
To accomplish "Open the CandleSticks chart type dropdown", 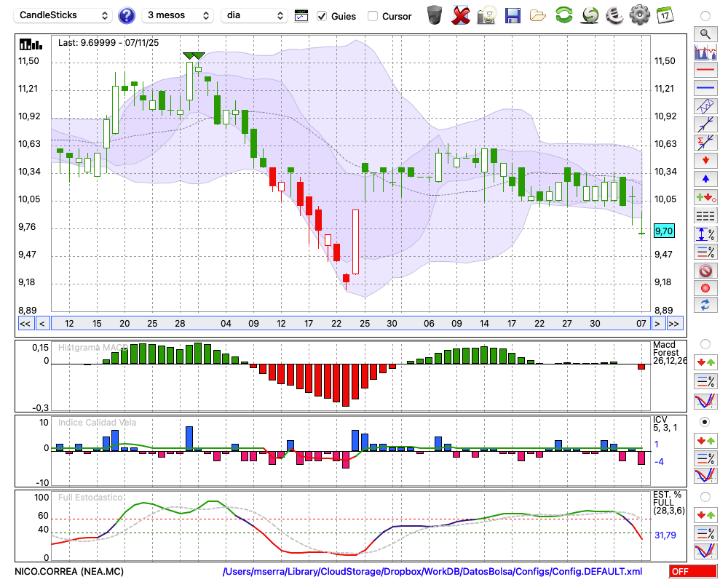I will click(64, 15).
